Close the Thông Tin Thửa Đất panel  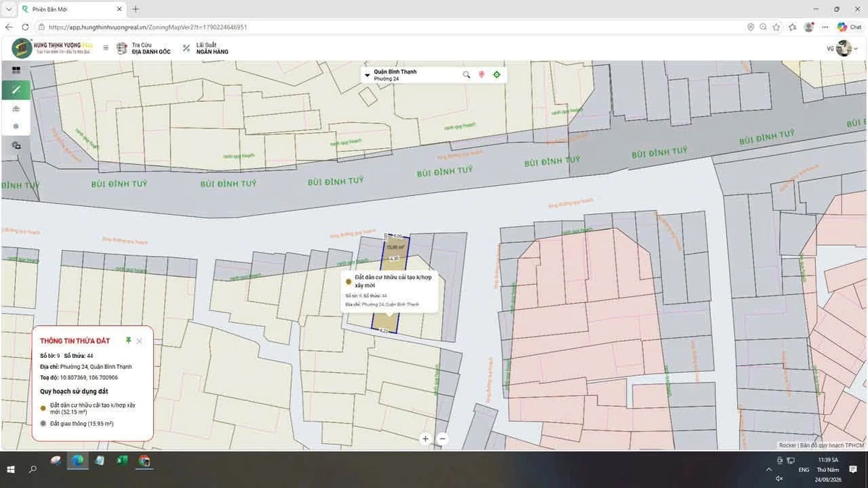[x=140, y=341]
